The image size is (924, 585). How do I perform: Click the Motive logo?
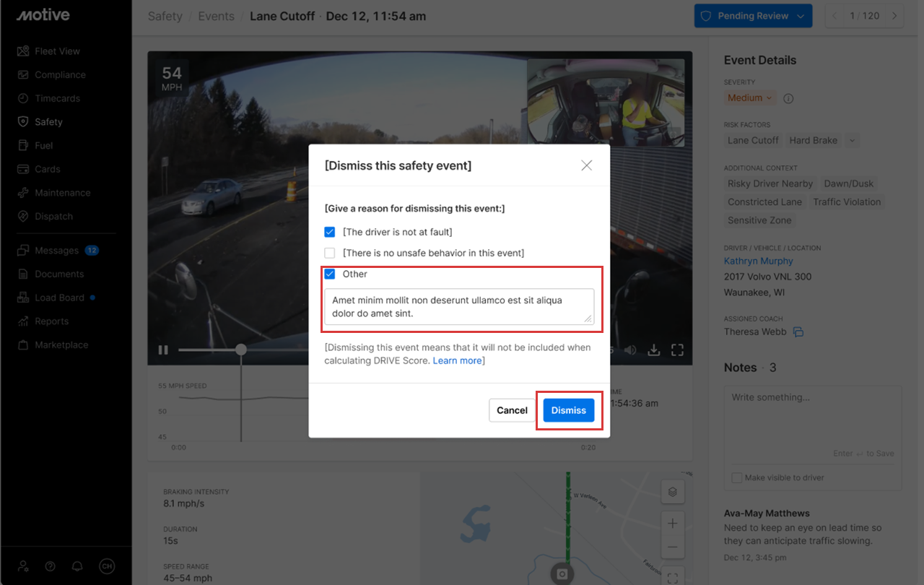click(43, 14)
